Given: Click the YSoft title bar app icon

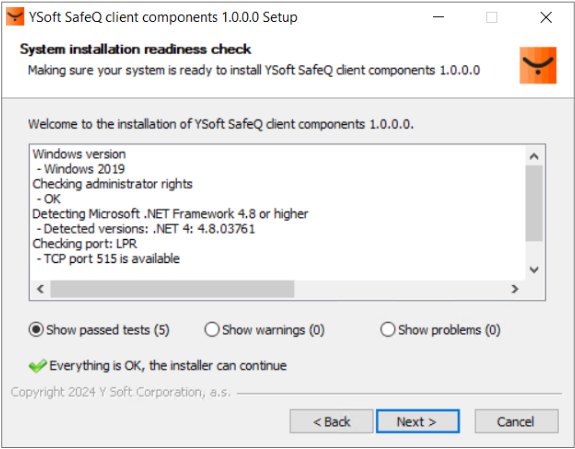Looking at the screenshot, I should (15, 17).
